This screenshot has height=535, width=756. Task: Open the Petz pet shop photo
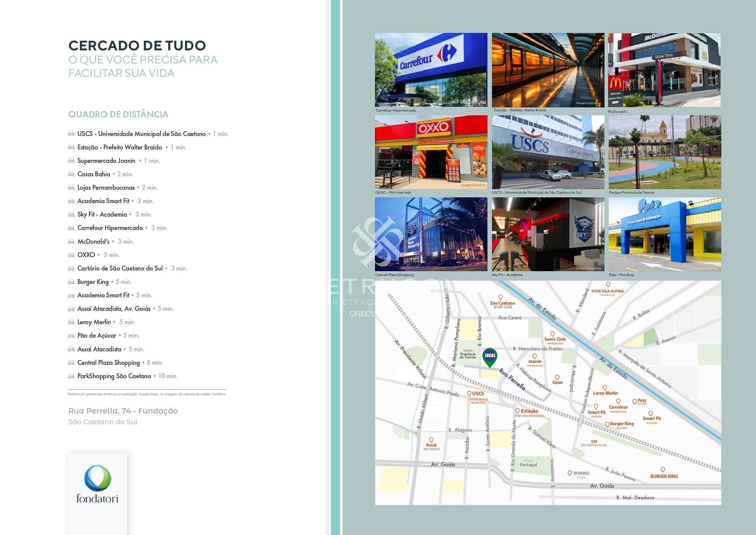(664, 234)
